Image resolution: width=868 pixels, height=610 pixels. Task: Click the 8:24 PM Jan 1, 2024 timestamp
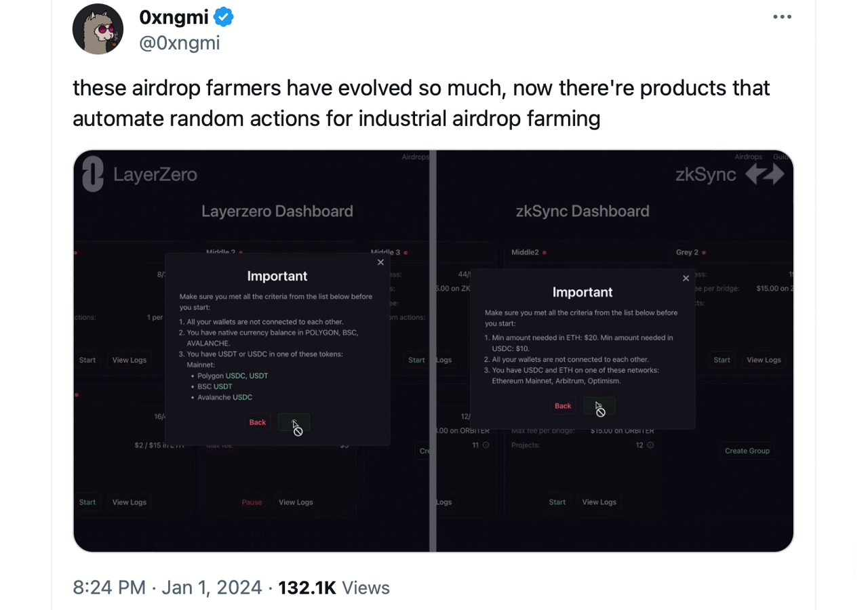pos(167,588)
